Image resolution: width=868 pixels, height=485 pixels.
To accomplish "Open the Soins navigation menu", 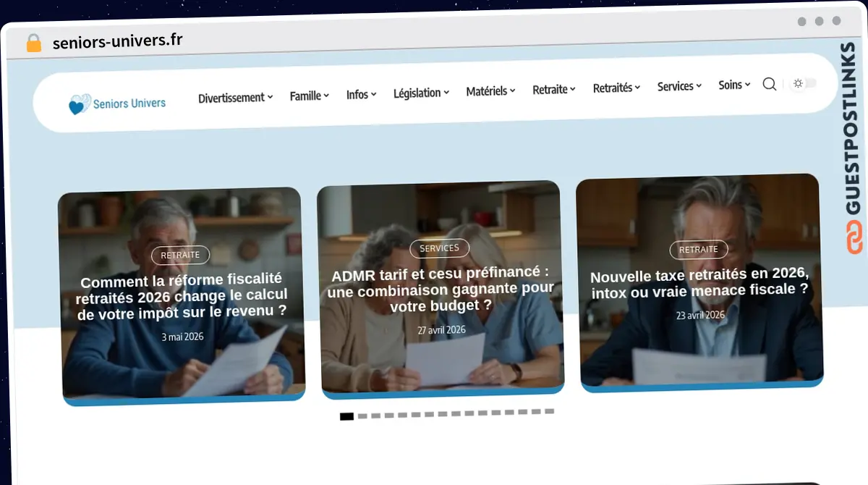I will (734, 85).
